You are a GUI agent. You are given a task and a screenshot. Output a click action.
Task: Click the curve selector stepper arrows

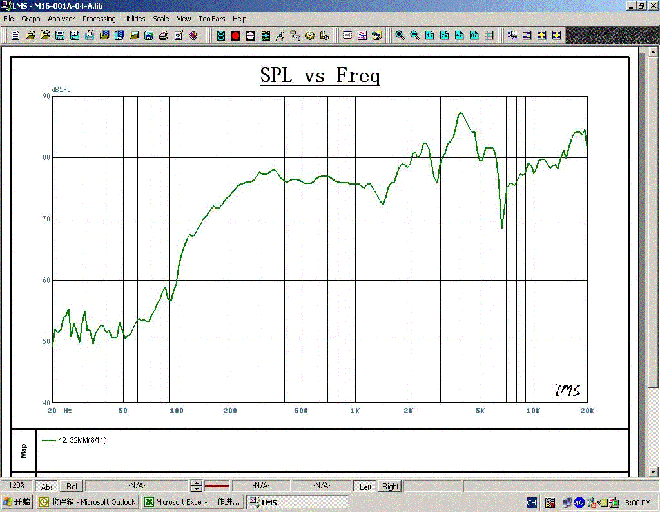click(x=197, y=486)
